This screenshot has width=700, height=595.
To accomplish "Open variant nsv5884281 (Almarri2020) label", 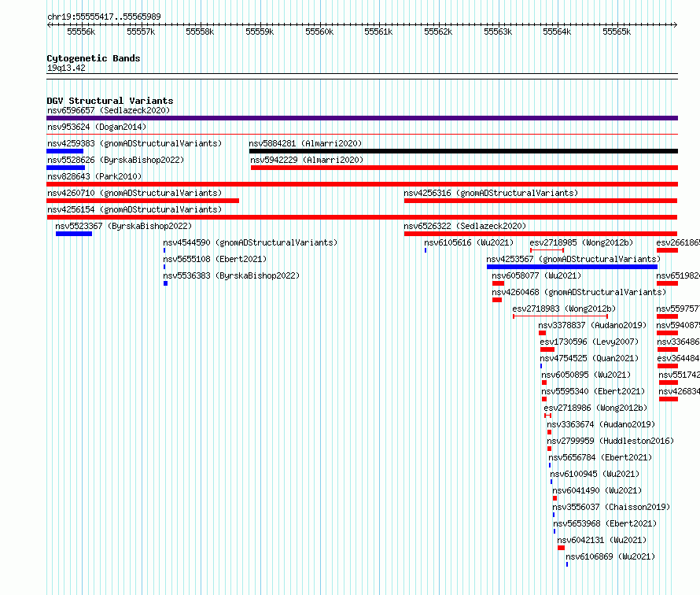I will [305, 143].
